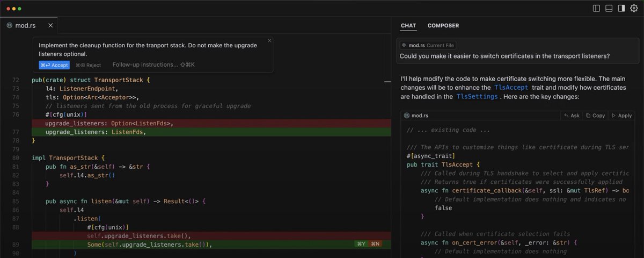Image resolution: width=644 pixels, height=258 pixels.
Task: Click Ask on the code block
Action: [x=572, y=116]
